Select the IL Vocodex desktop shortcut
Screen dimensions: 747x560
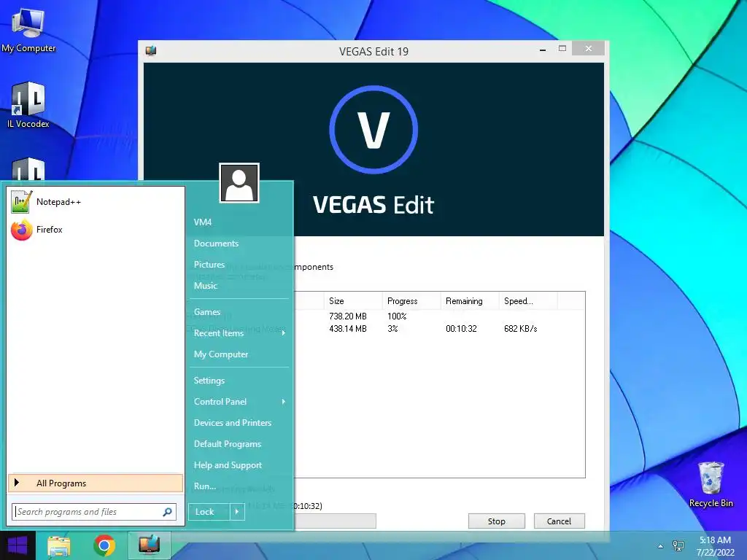28,105
